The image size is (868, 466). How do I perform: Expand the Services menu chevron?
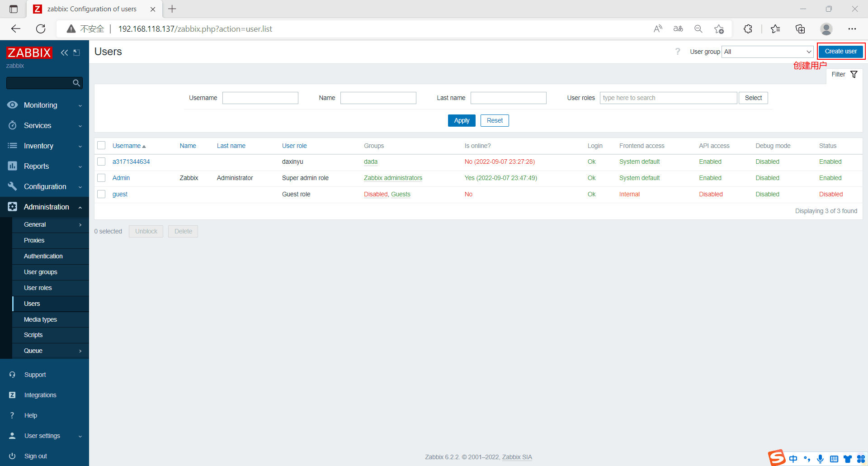point(80,126)
